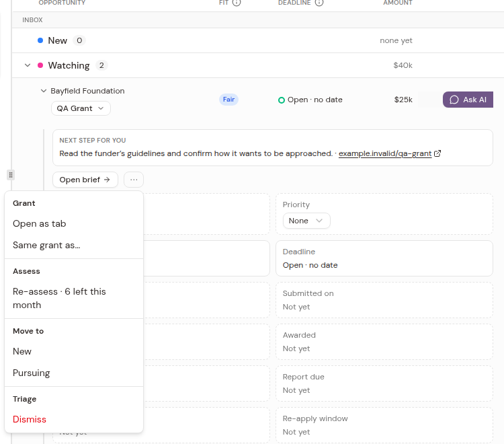Collapse the Watching group chevron
Screen dimensions: 504x444
[28, 65]
